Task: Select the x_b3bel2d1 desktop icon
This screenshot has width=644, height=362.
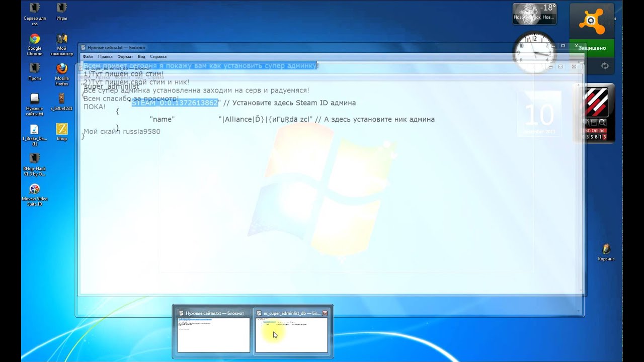Action: point(62,102)
